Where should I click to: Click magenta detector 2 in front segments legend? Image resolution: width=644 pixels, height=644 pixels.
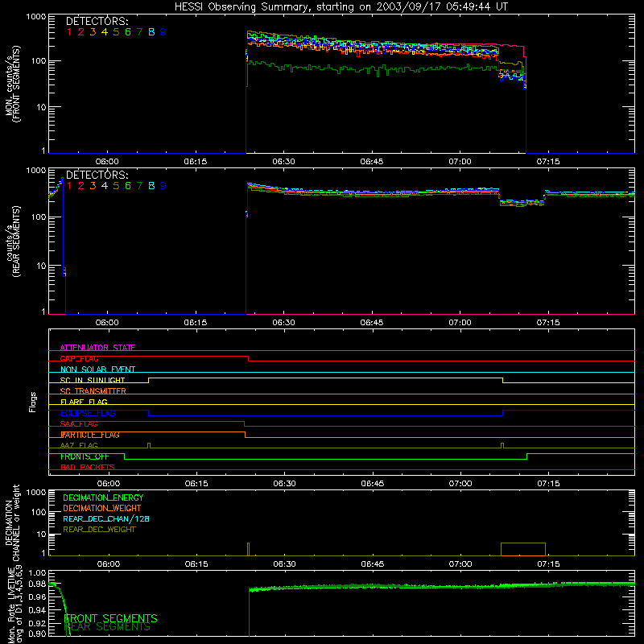pyautogui.click(x=81, y=32)
